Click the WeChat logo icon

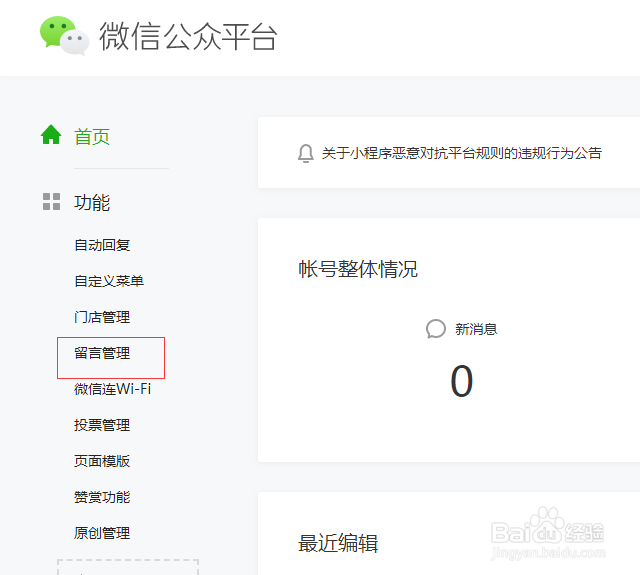point(64,36)
